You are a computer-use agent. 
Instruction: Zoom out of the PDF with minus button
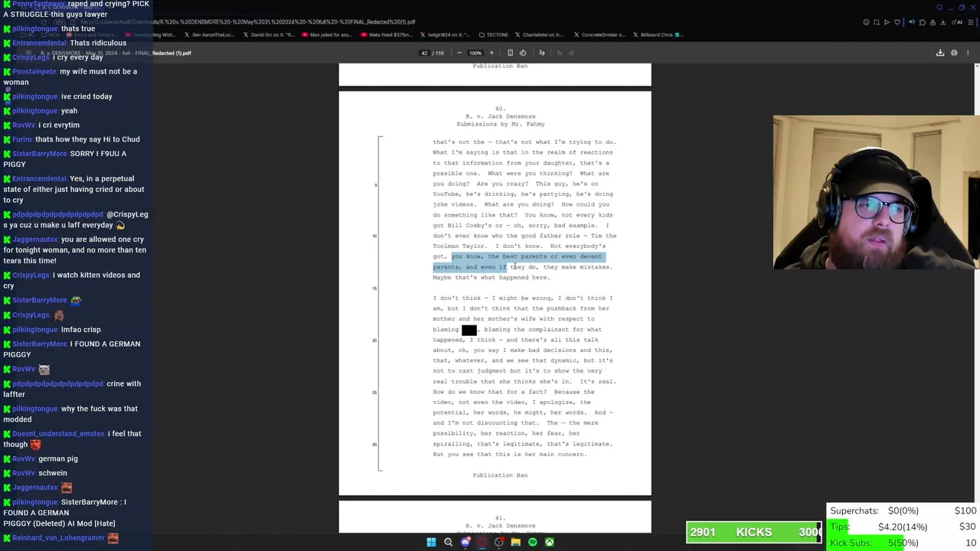click(459, 53)
